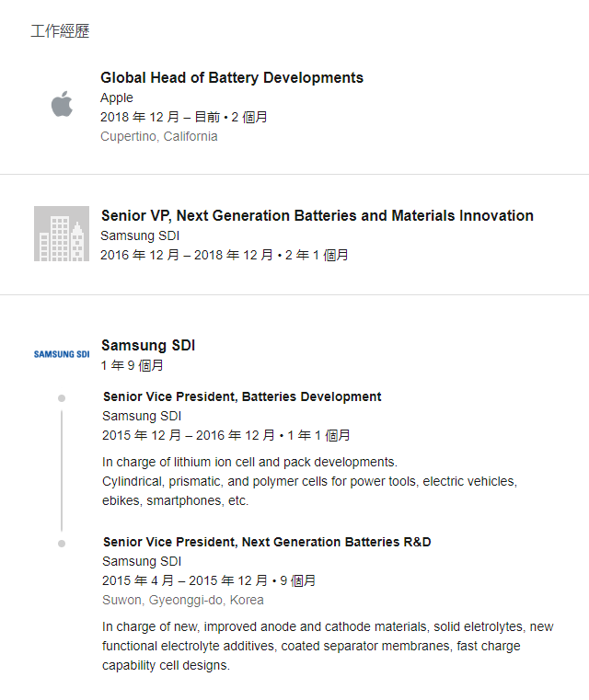Click the Apple company name link

117,98
